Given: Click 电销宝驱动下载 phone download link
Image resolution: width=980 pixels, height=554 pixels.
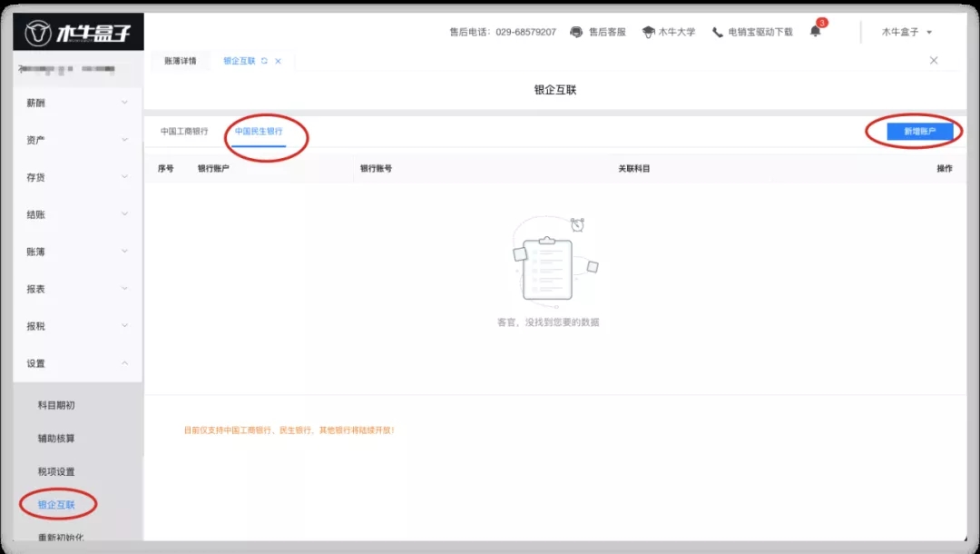Looking at the screenshot, I should (x=752, y=32).
